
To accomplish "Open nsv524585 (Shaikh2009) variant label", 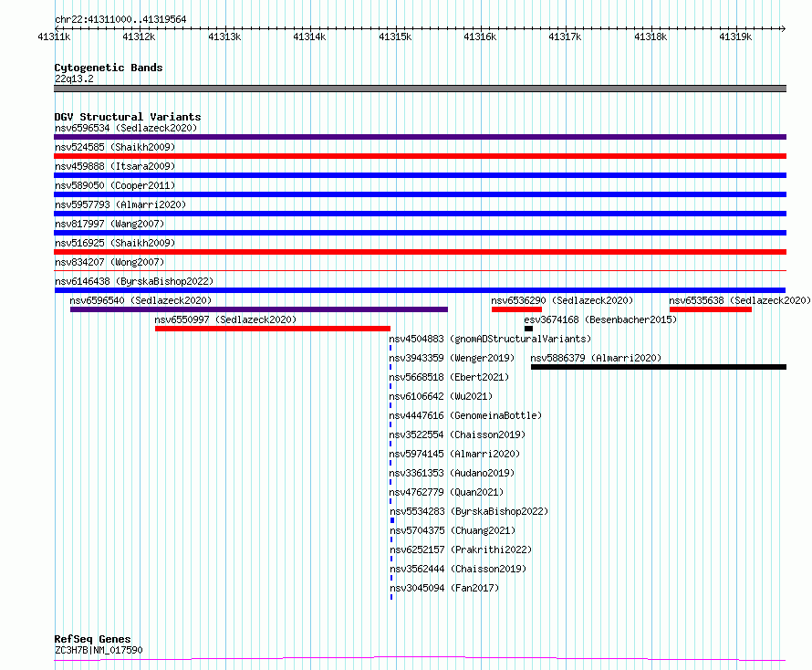I will 115,147.
